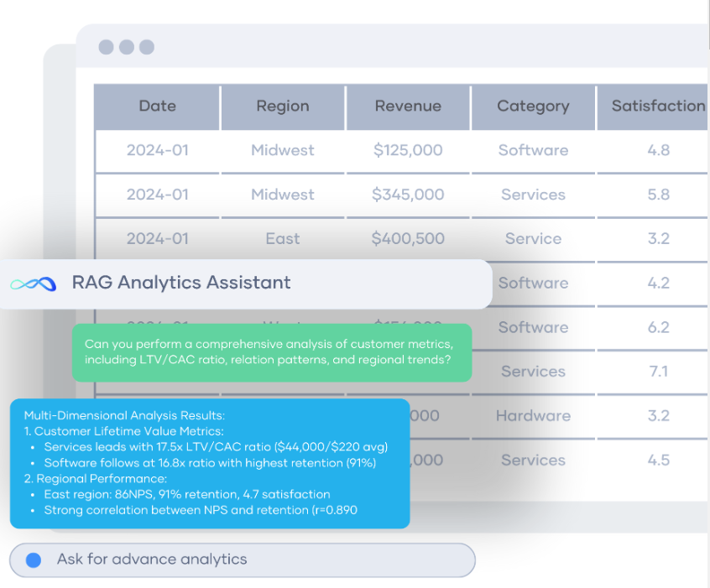Click the $345,000 revenue cell
Image resolution: width=710 pixels, height=588 pixels.
click(x=408, y=195)
